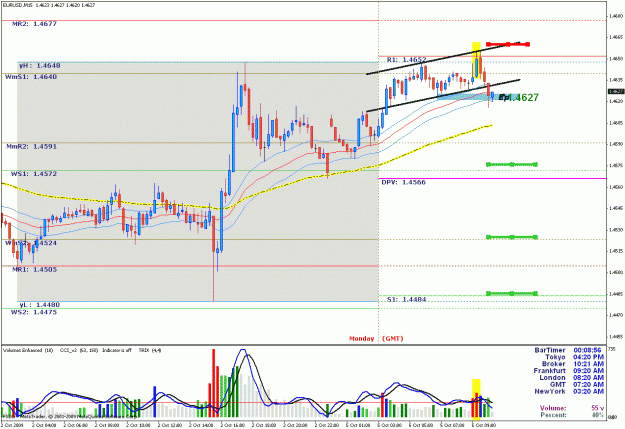Click the Volume: 55 v readout

click(x=572, y=408)
